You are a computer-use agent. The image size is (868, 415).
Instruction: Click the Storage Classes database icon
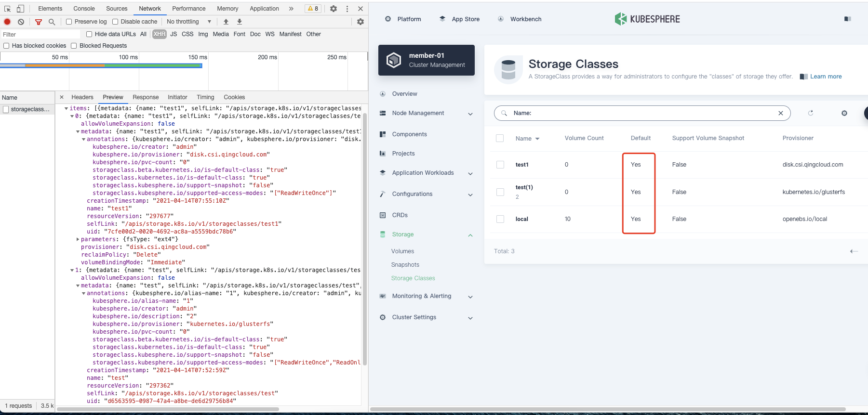pos(508,70)
